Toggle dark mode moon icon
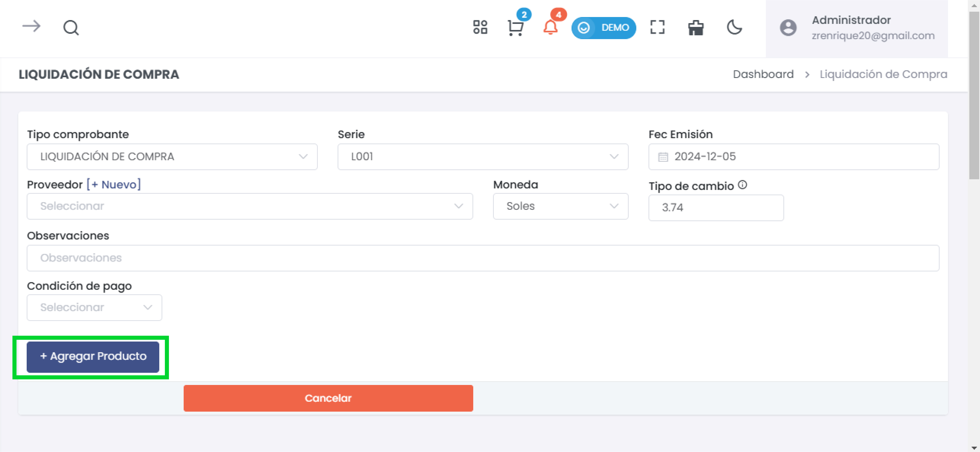Screen dimensions: 980x452 pyautogui.click(x=734, y=27)
